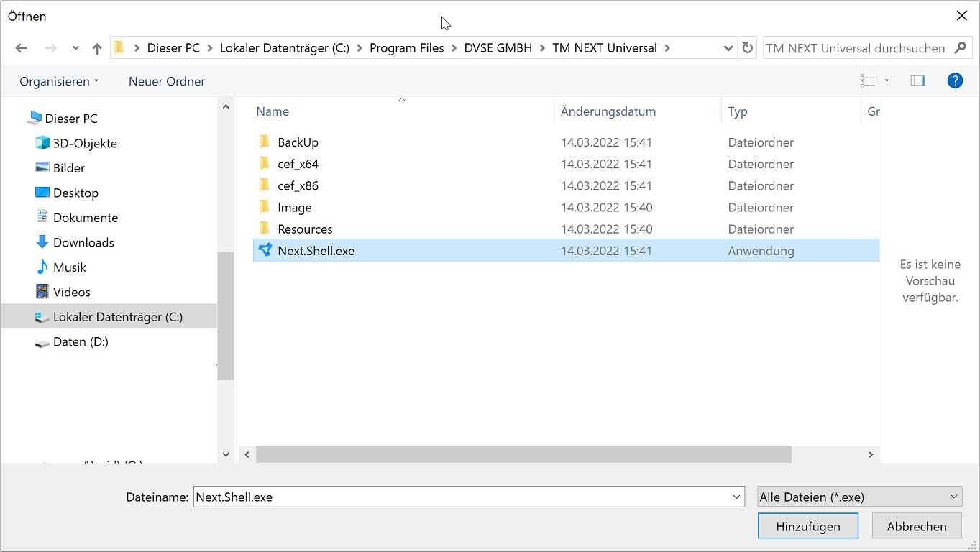Click the folder icon in address bar
Viewport: 980px width, 552px height.
[119, 47]
